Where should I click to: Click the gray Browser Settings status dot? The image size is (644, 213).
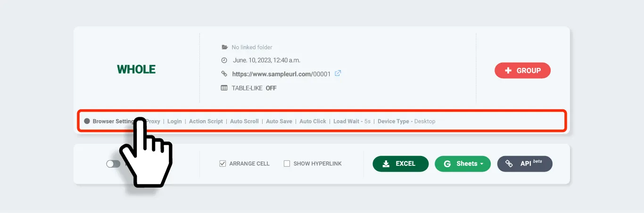87,121
